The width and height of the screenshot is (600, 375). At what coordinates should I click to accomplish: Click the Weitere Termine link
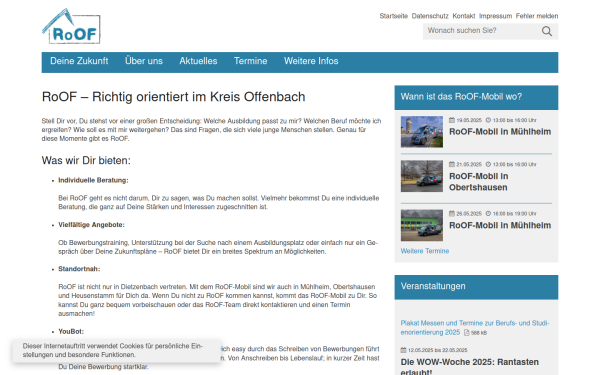pyautogui.click(x=425, y=251)
